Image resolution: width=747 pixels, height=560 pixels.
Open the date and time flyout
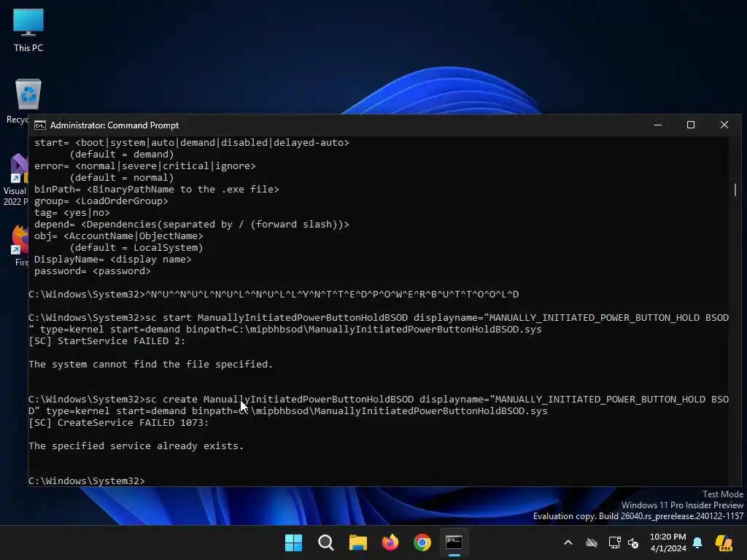pyautogui.click(x=668, y=542)
